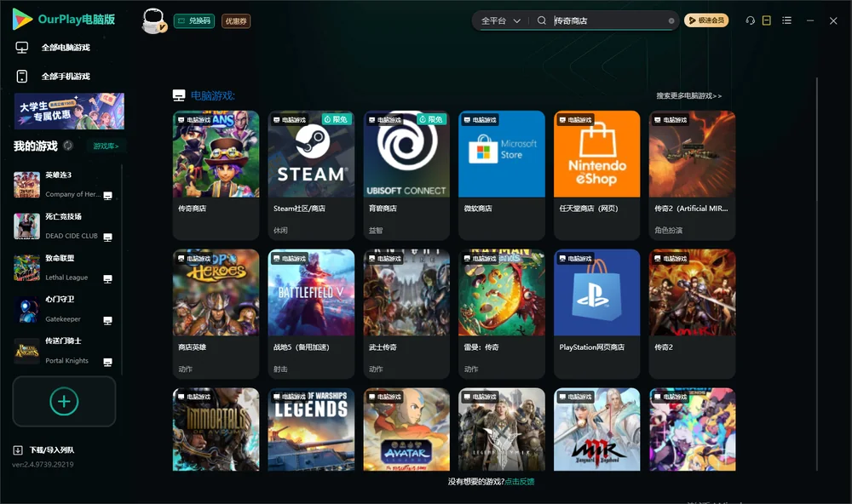Click the yellow rectangle icon in title bar
This screenshot has height=504, width=852.
(x=767, y=20)
